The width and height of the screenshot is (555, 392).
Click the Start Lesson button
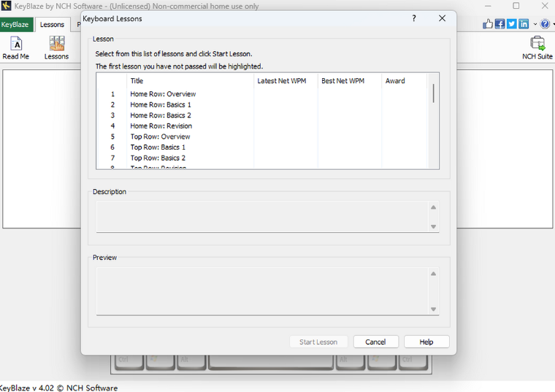coord(318,342)
